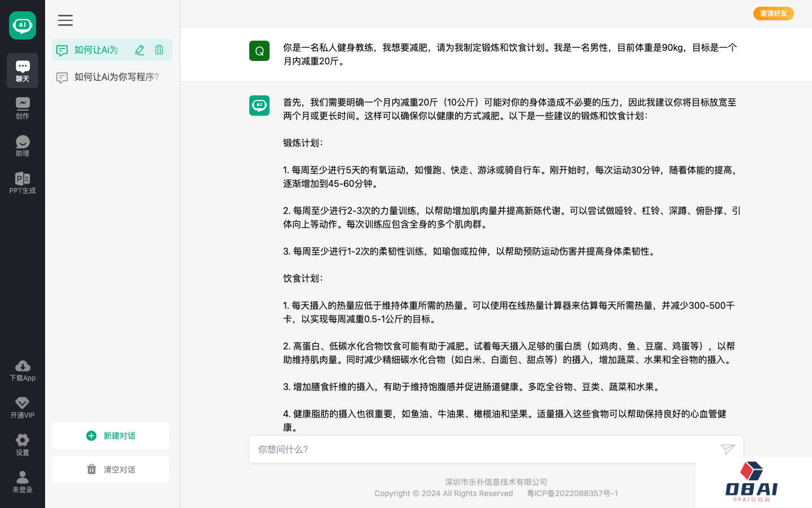This screenshot has height=508, width=812.
Task: Send message with paper plane icon
Action: coord(727,449)
